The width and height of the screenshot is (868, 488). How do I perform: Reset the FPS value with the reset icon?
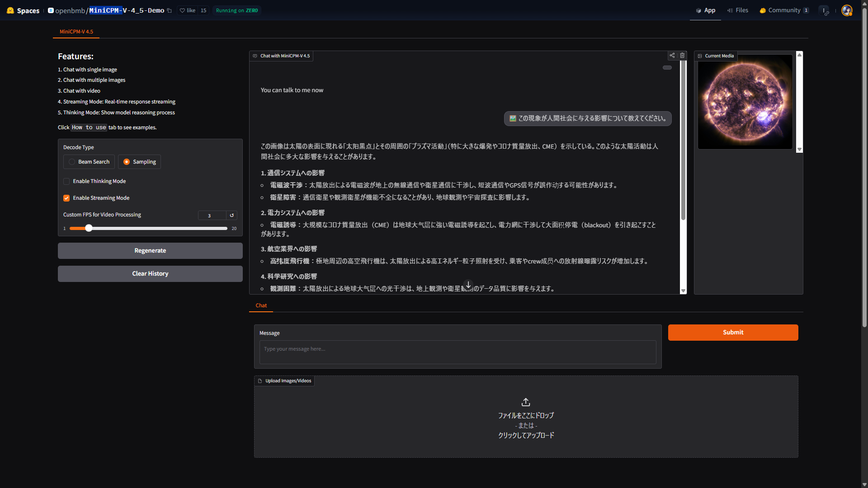[232, 216]
